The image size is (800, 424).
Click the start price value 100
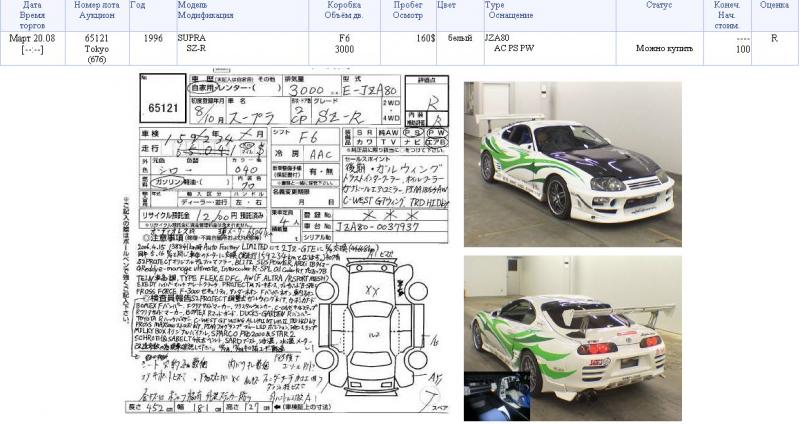[743, 49]
